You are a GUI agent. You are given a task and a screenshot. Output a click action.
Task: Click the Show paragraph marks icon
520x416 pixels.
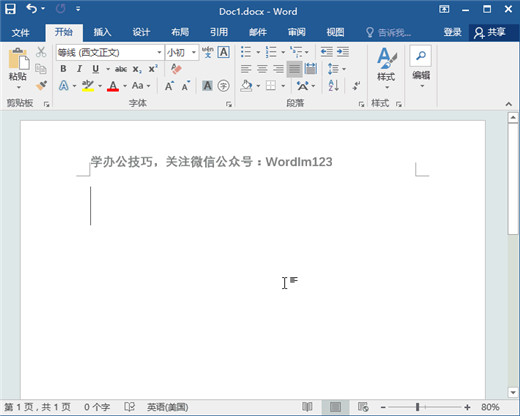[356, 86]
